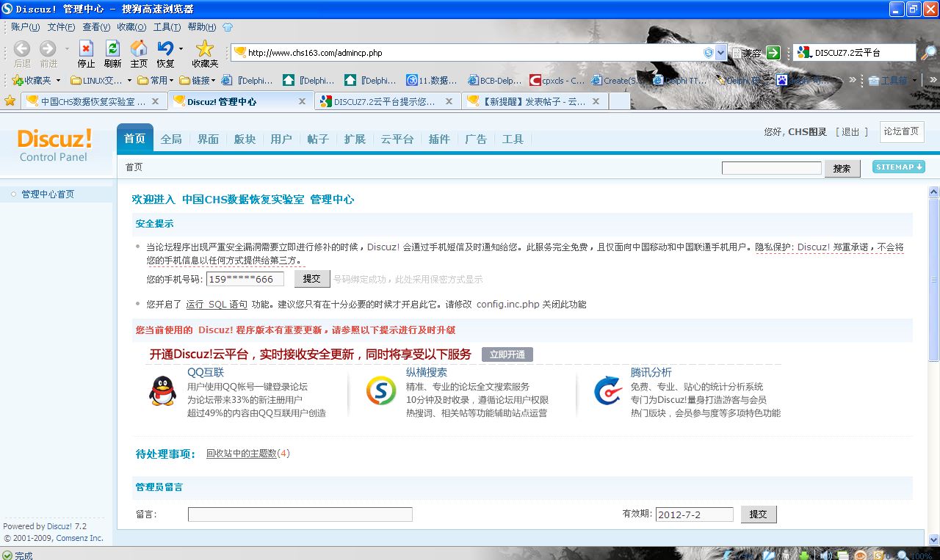Switch to 全局 admin tab

pos(171,139)
